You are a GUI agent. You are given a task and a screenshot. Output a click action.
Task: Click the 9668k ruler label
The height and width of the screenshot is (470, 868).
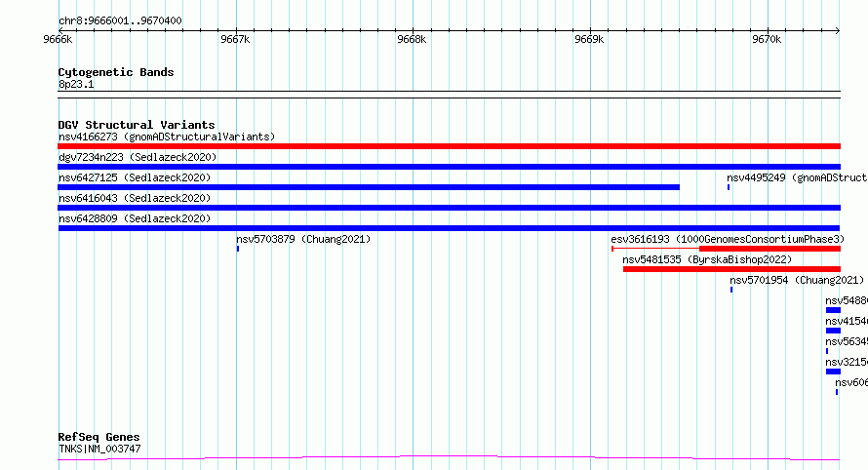click(x=412, y=39)
